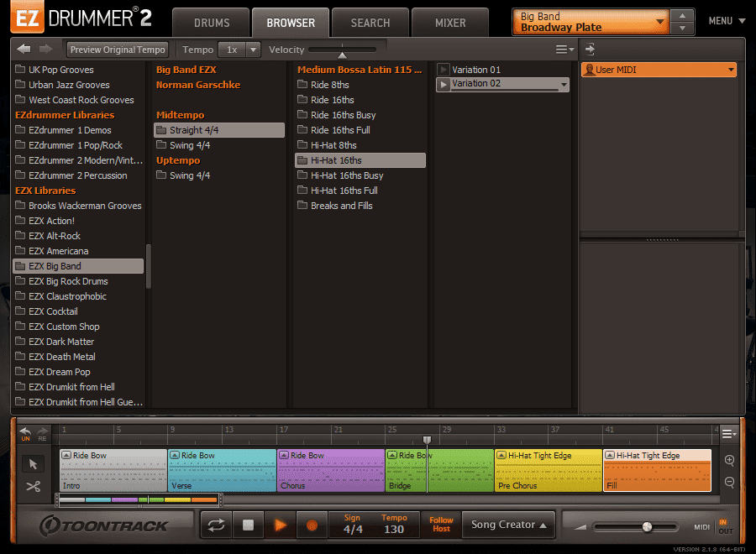Click the Pre Chorus block drum icon

501,455
